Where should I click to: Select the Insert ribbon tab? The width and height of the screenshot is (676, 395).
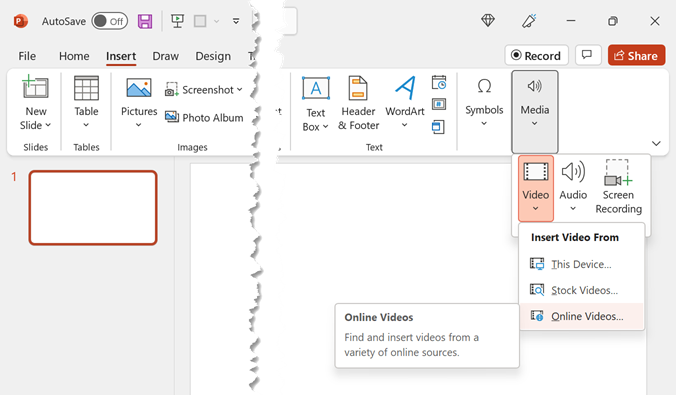(121, 56)
